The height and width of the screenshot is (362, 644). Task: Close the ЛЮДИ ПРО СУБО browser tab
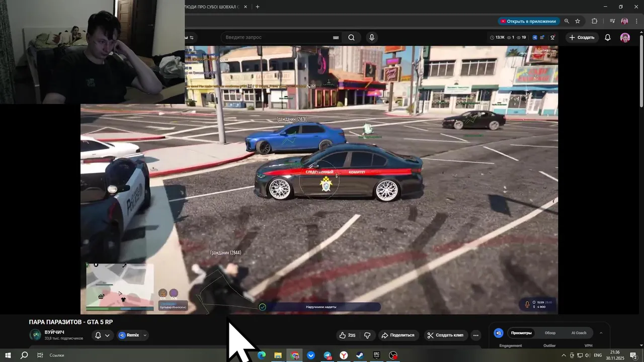[245, 7]
